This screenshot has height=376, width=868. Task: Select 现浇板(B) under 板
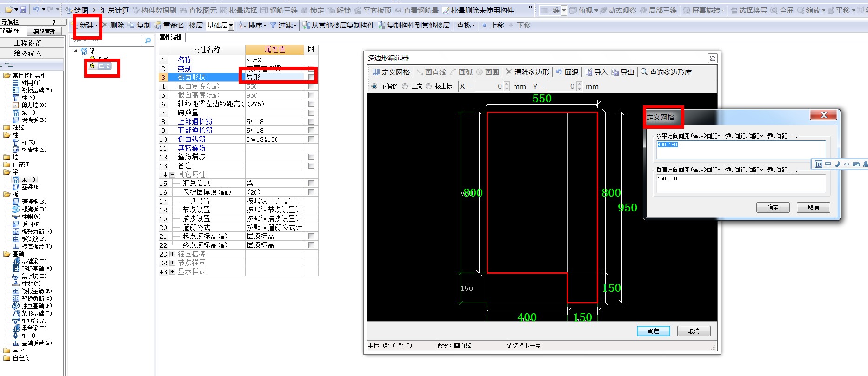pos(29,202)
